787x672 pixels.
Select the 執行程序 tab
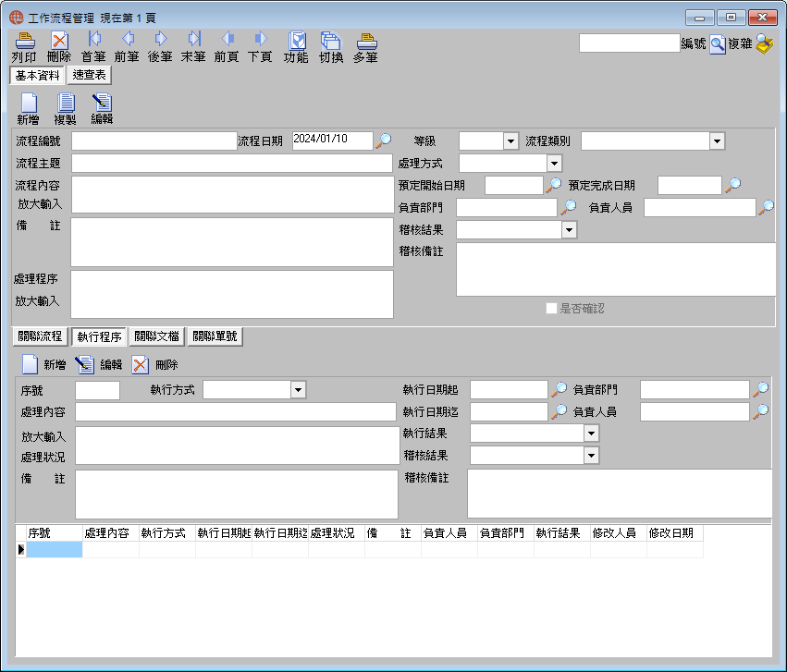pos(99,336)
